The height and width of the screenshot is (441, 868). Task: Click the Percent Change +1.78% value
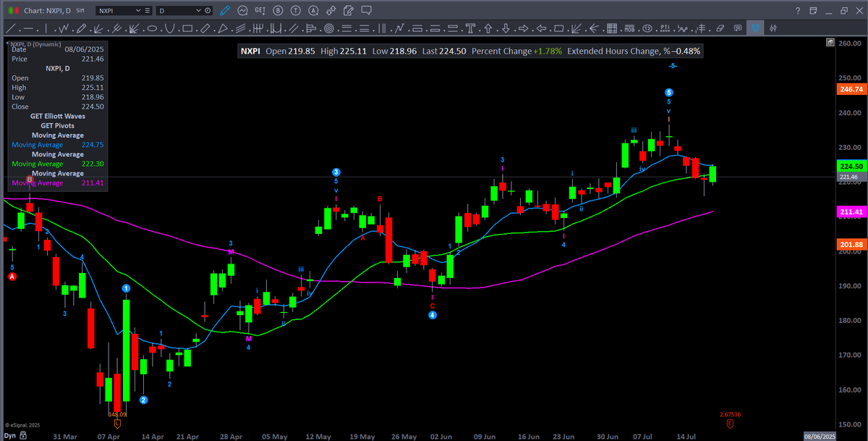(x=548, y=51)
